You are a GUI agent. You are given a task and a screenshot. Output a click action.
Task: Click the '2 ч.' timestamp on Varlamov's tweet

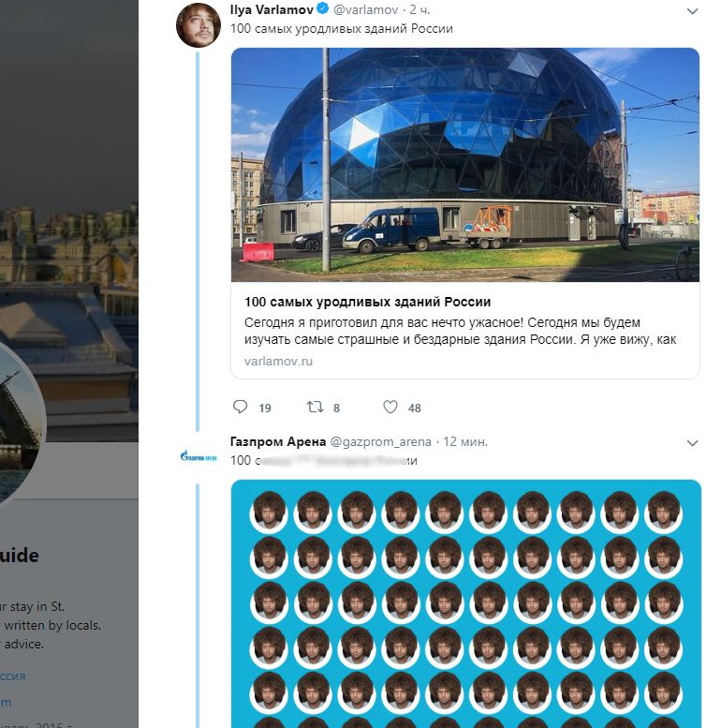point(419,9)
